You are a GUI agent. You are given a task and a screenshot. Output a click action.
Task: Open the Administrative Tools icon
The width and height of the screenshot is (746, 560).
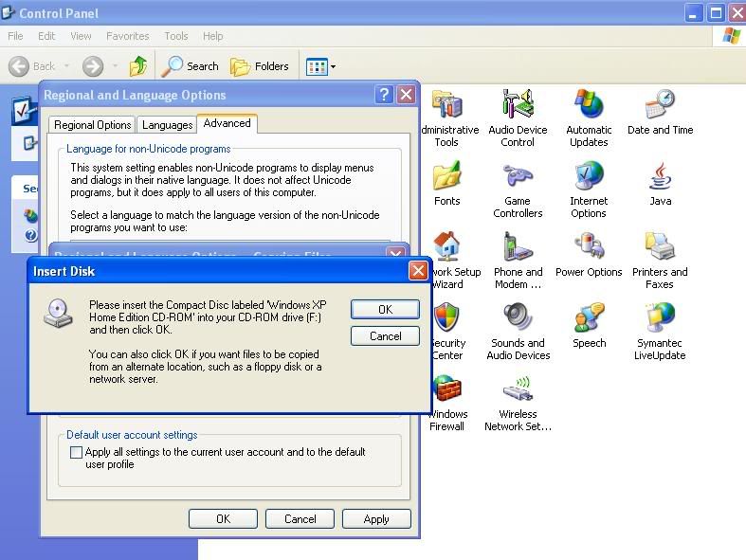(x=447, y=104)
